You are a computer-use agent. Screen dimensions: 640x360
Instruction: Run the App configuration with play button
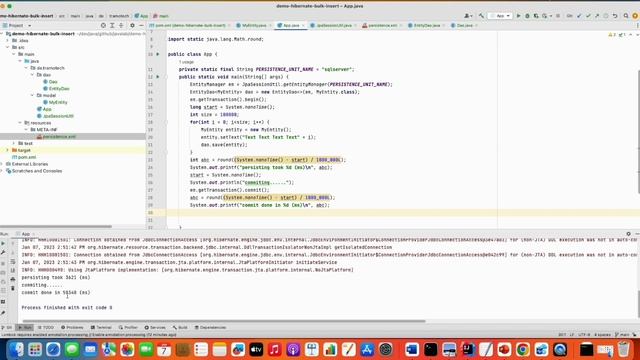518,16
